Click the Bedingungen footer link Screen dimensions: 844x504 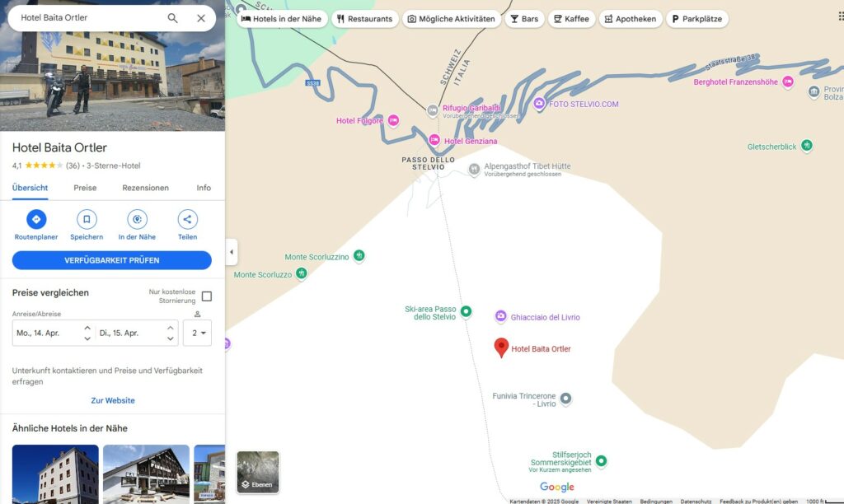(656, 501)
